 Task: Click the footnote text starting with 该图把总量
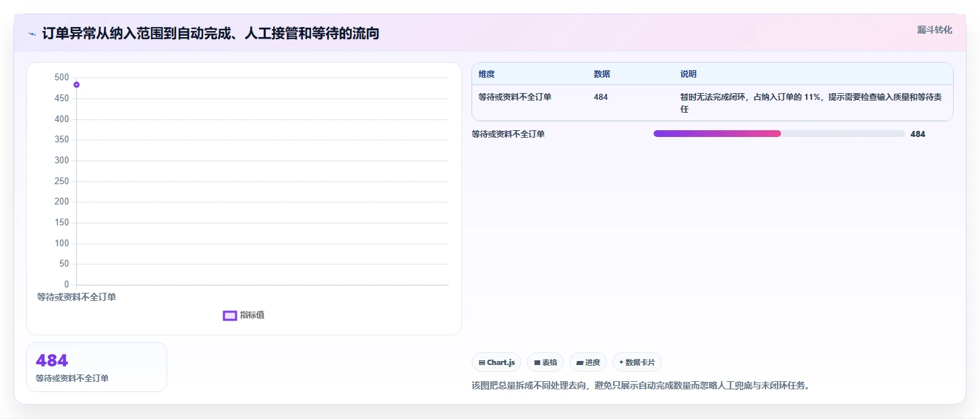pyautogui.click(x=641, y=386)
